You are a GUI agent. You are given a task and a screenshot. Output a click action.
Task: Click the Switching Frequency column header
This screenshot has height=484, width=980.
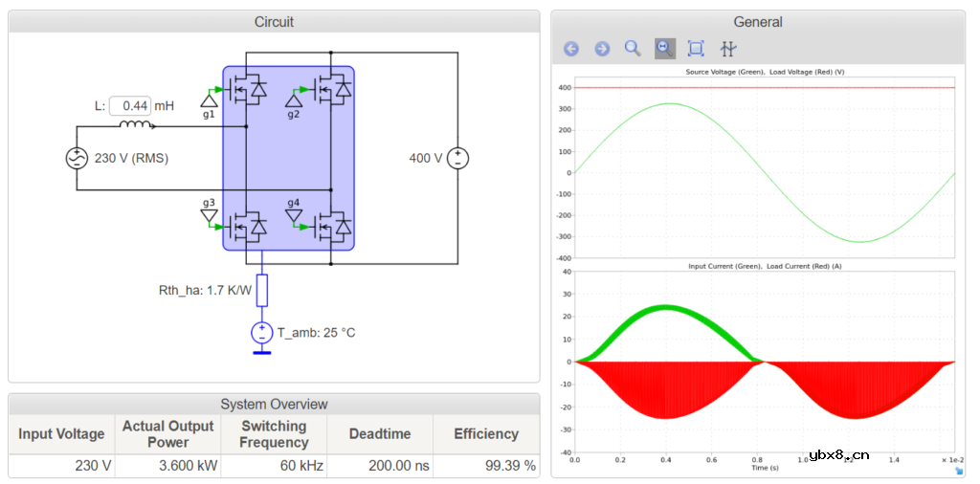(274, 434)
